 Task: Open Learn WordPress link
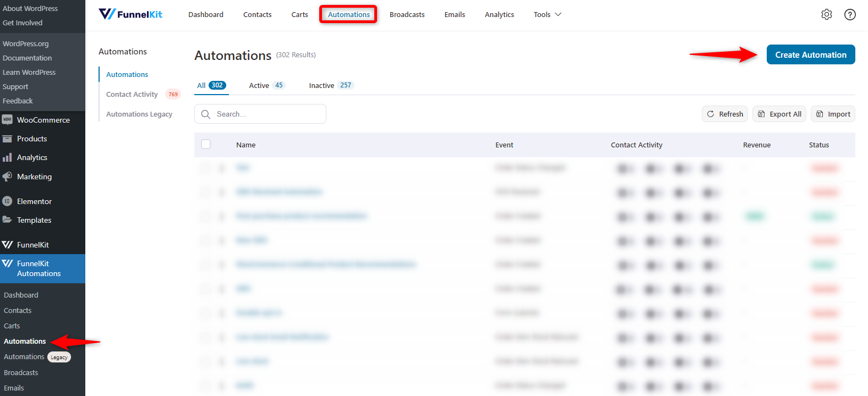point(29,72)
